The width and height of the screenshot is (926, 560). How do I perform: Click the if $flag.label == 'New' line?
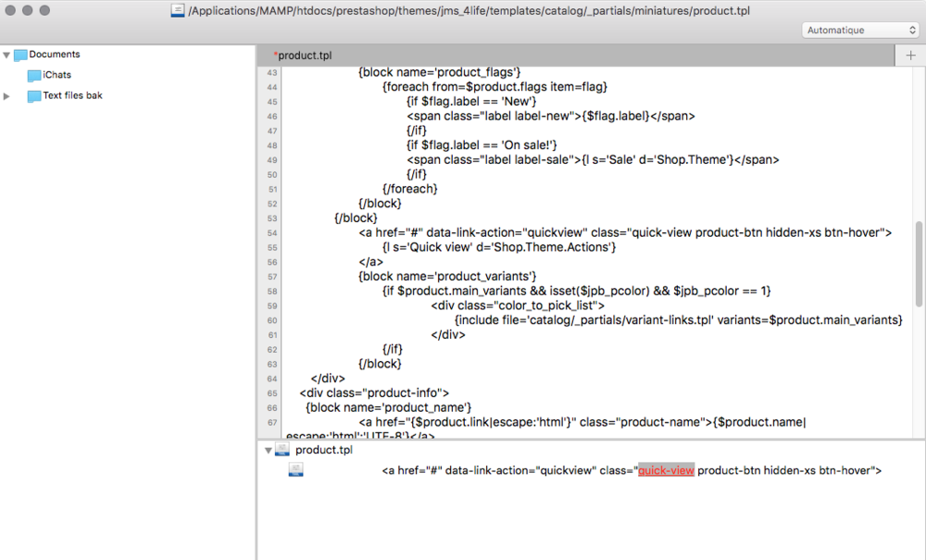pyautogui.click(x=471, y=102)
